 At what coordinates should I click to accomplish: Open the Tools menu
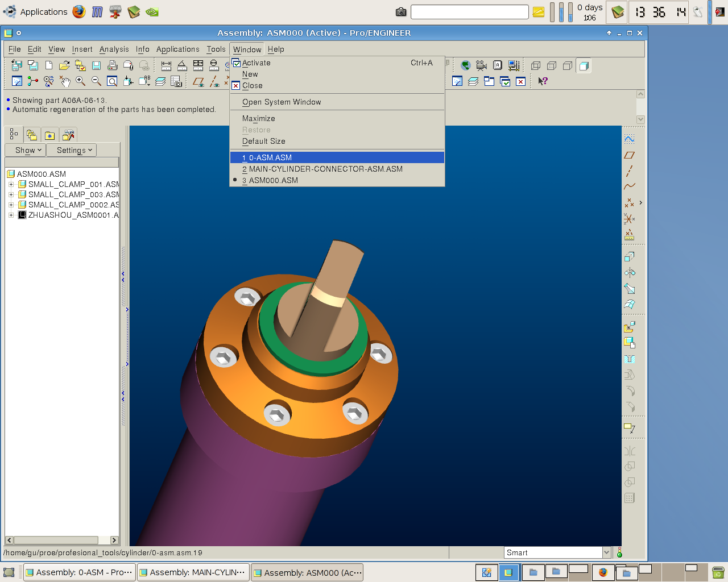(216, 49)
